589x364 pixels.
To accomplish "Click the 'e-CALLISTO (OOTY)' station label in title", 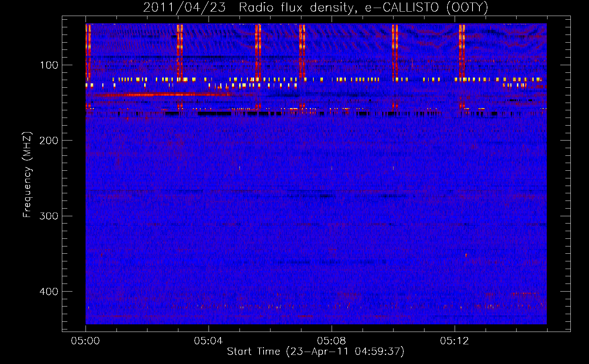I will [427, 8].
